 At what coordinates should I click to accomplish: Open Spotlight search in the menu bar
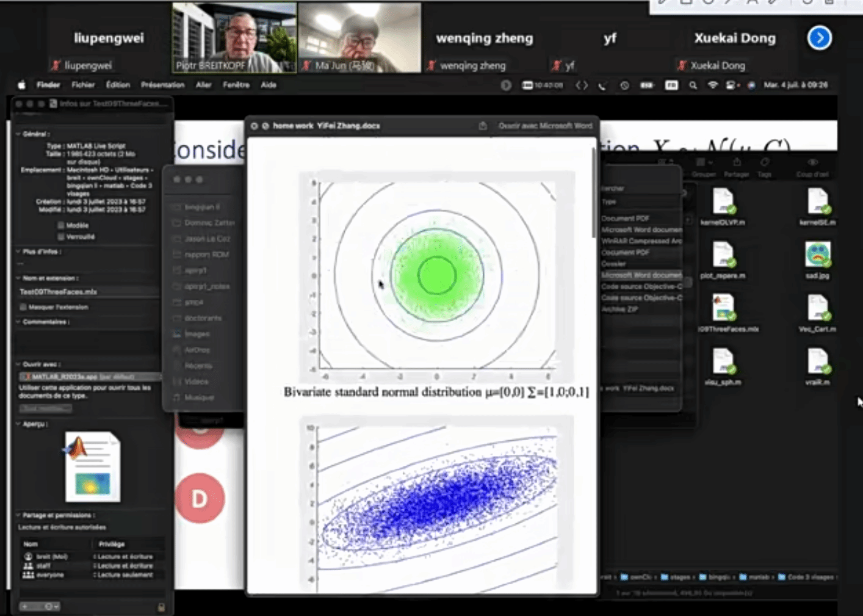[x=693, y=85]
